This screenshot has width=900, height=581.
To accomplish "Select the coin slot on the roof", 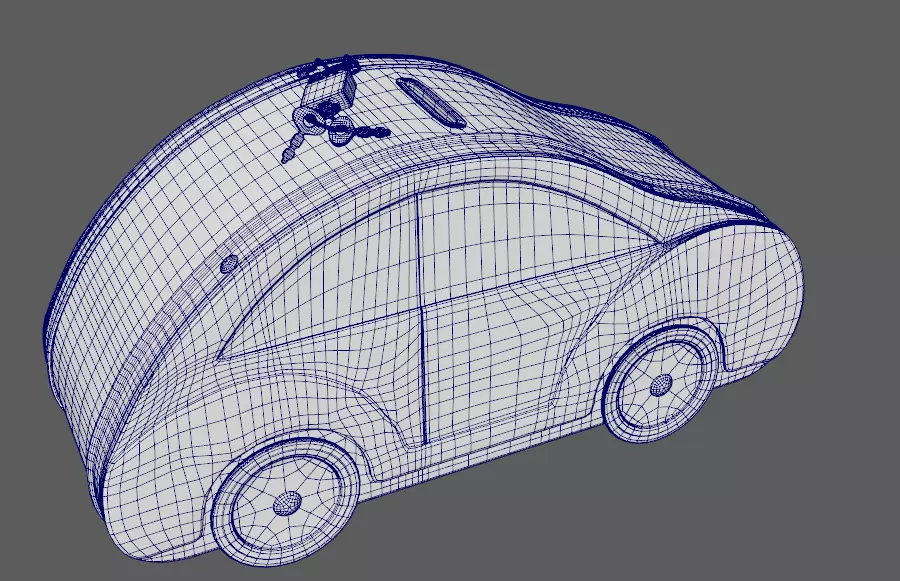I will [x=431, y=102].
